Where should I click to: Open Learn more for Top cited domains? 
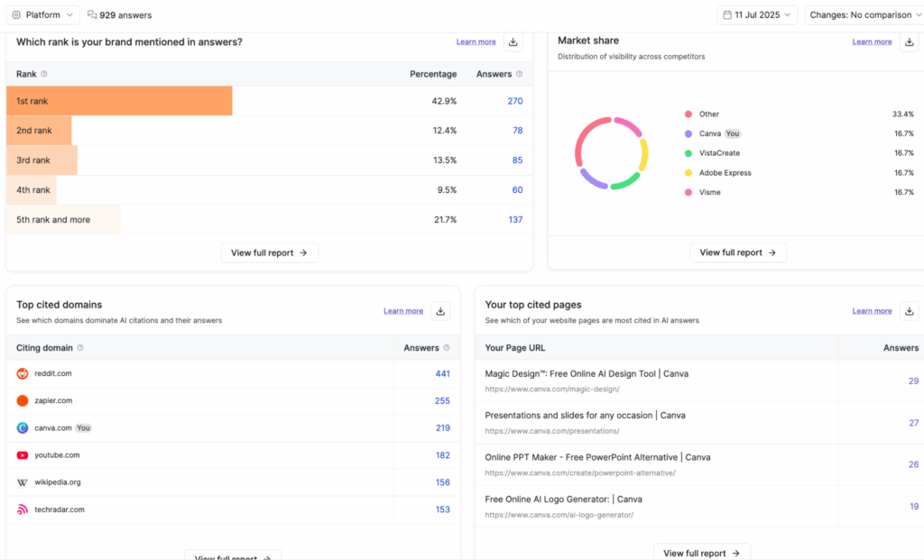pyautogui.click(x=403, y=311)
